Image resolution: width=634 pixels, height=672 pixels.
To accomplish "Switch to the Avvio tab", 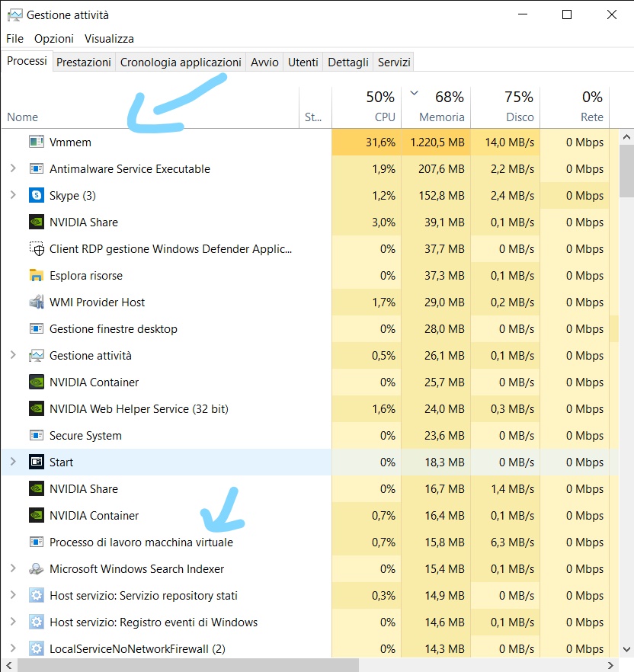I will (264, 62).
